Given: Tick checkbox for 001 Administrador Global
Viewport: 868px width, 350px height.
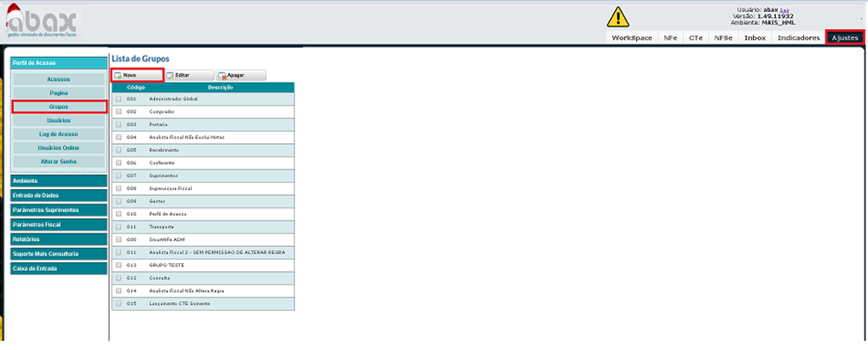Looking at the screenshot, I should click(118, 99).
